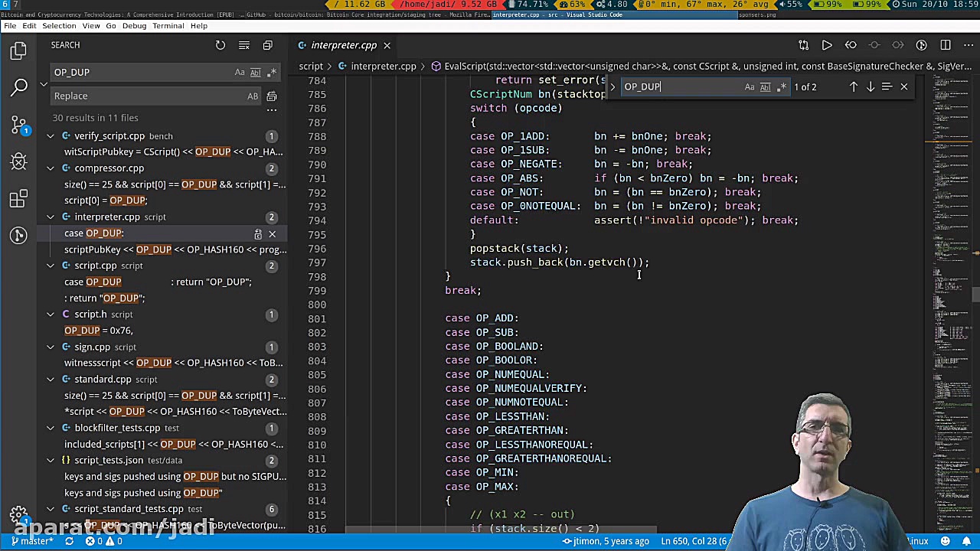Go to next find match arrow
980x551 pixels.
pos(871,86)
